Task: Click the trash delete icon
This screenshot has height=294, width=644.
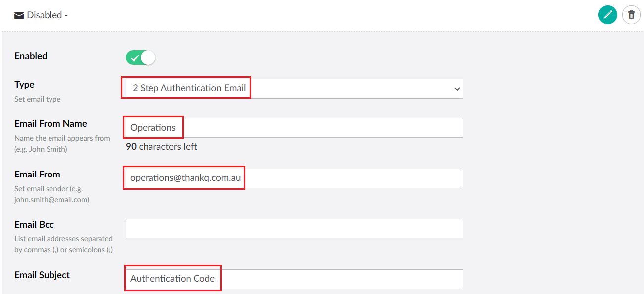Action: pos(631,15)
